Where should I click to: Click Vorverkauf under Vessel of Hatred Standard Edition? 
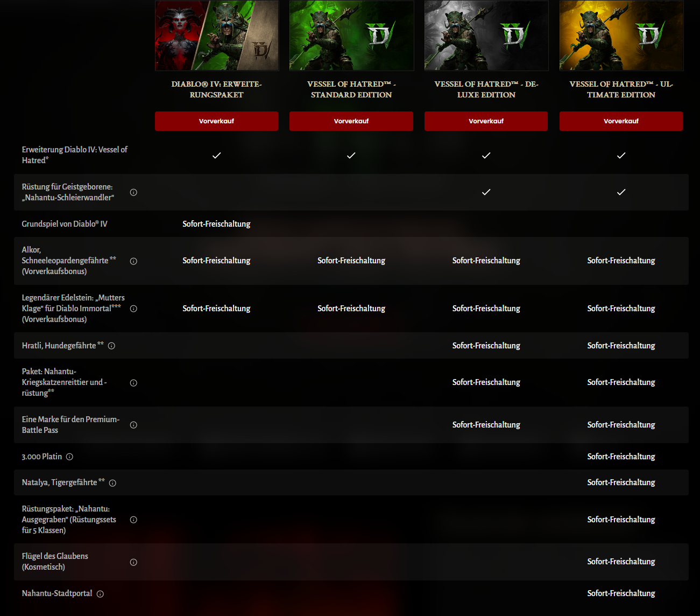(351, 121)
